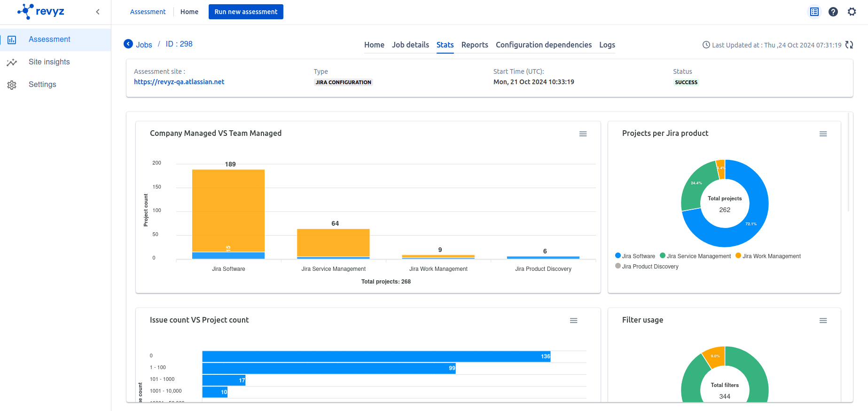Screen dimensions: 868x411
Task: Go back using the Jobs back arrow icon
Action: point(128,44)
